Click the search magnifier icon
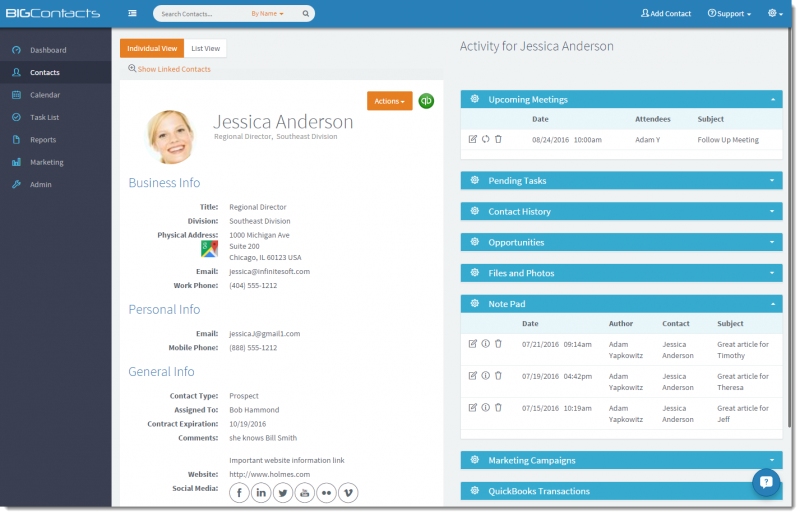The image size is (800, 515). [x=306, y=14]
